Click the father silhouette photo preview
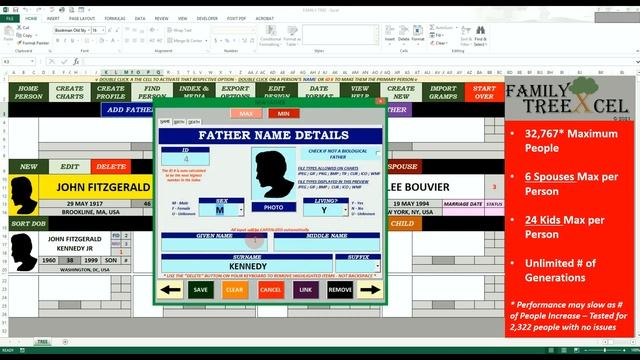 [273, 174]
